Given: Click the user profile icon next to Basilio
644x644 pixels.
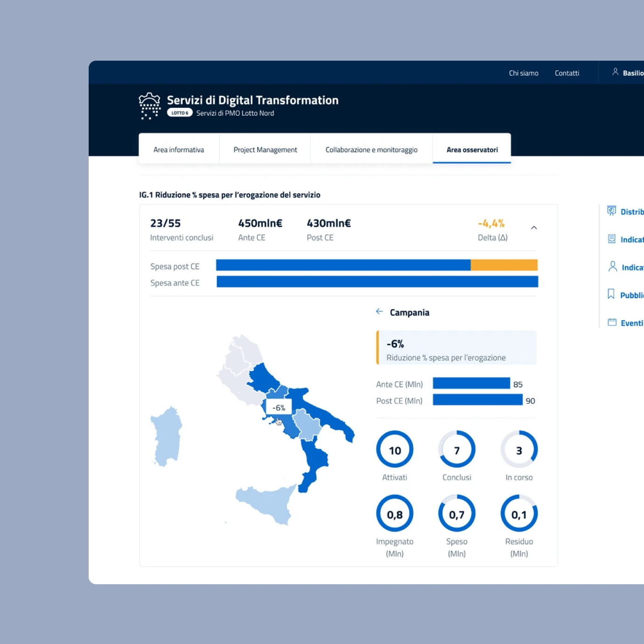Looking at the screenshot, I should [x=616, y=72].
